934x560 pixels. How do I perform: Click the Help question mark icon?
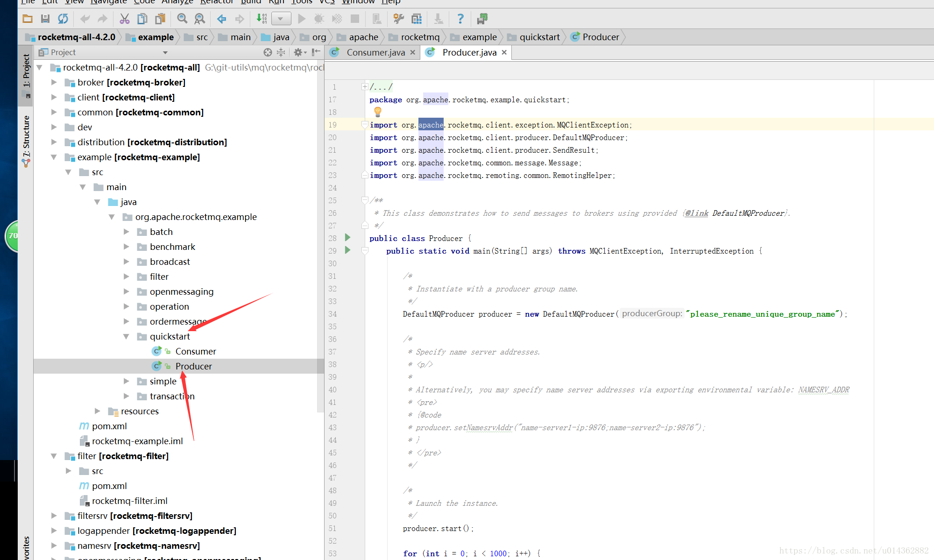click(x=460, y=19)
